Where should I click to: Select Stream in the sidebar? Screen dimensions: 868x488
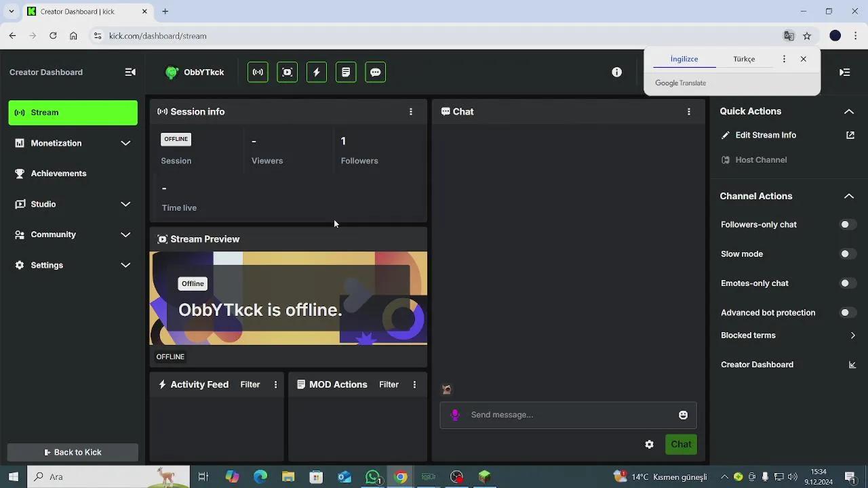point(73,113)
